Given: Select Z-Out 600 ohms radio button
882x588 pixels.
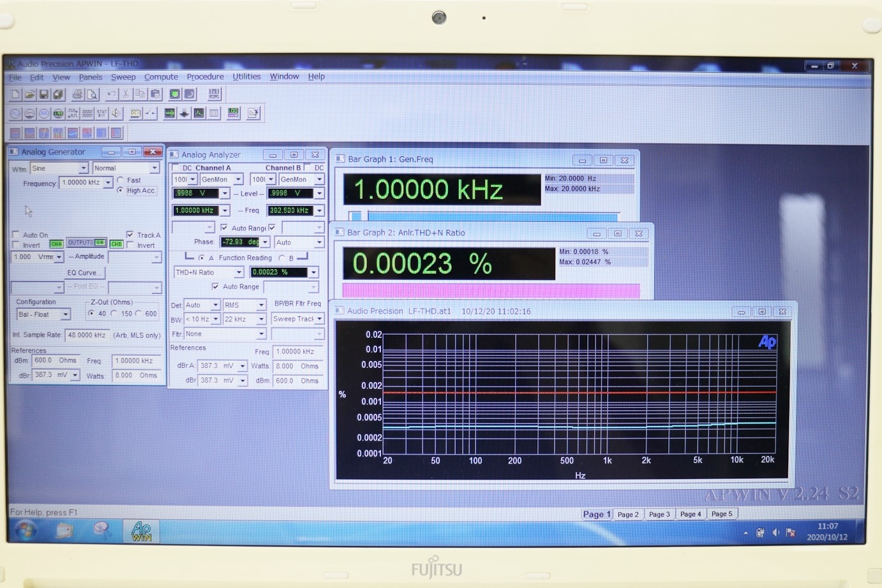Looking at the screenshot, I should pyautogui.click(x=138, y=314).
